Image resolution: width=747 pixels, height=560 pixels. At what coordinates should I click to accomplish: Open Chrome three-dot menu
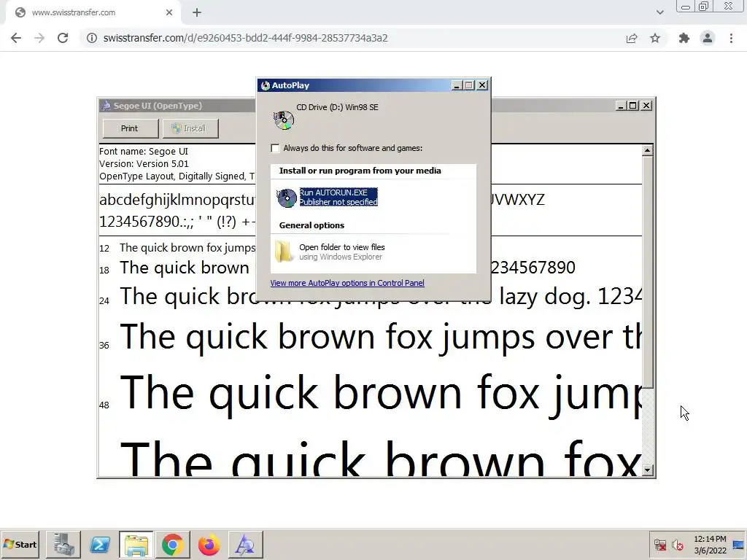(731, 38)
